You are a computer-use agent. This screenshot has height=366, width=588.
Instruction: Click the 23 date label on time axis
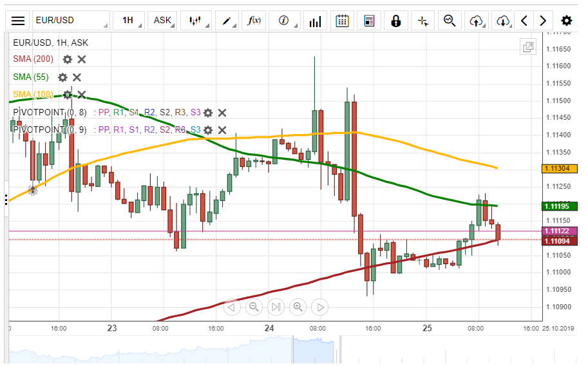click(x=112, y=329)
